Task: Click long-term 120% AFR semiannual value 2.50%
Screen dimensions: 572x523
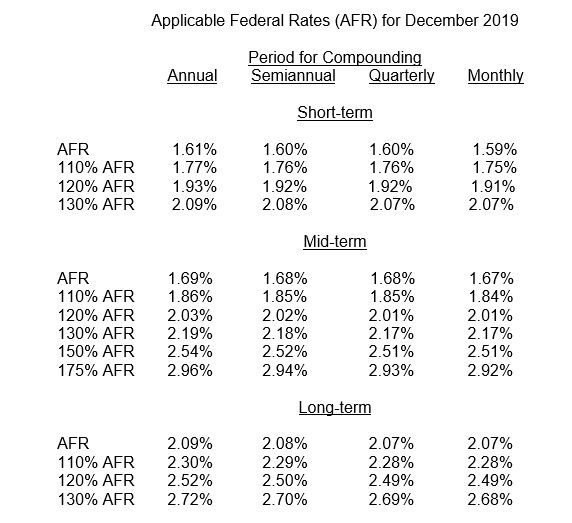Action: (285, 481)
